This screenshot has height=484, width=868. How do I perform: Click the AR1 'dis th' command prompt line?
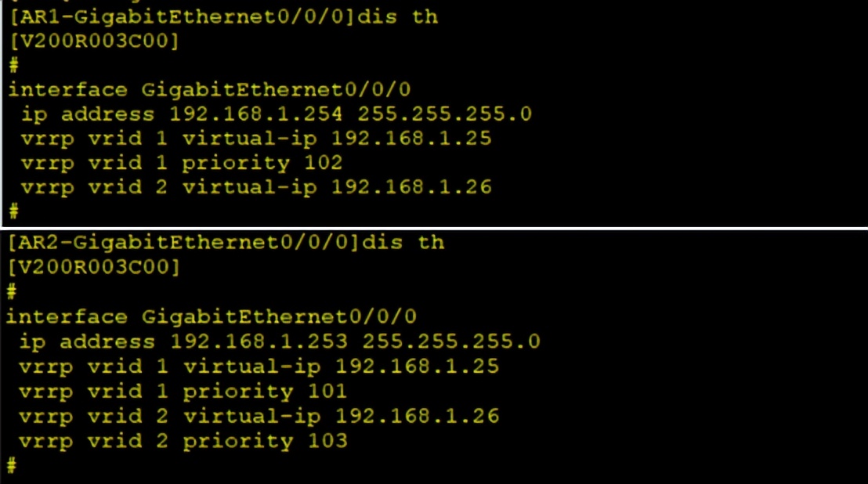point(223,16)
